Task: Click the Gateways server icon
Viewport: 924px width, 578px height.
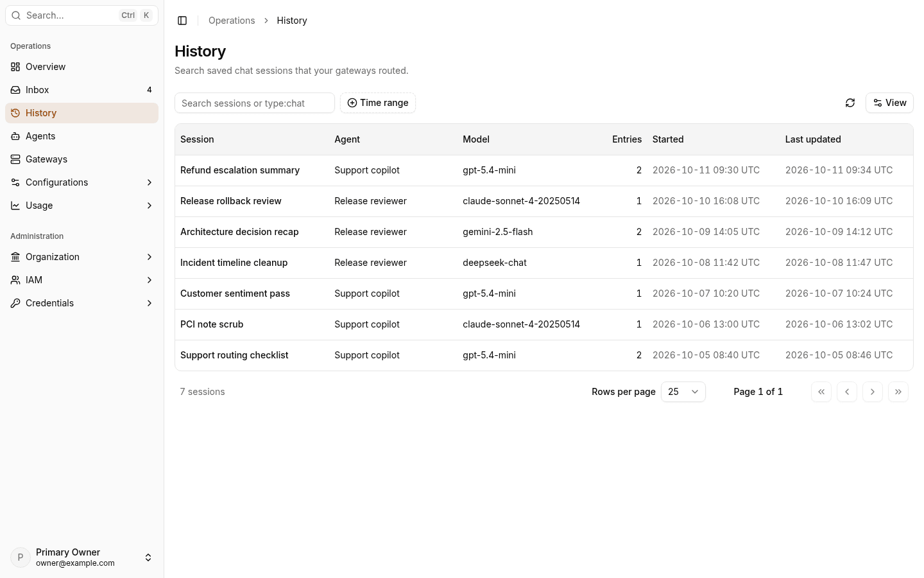Action: 15,159
